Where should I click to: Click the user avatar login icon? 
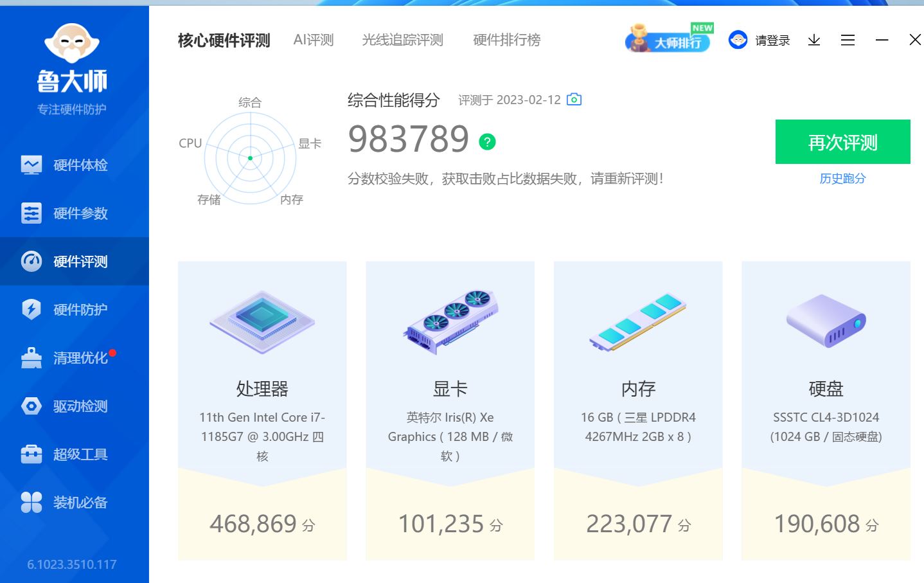738,40
